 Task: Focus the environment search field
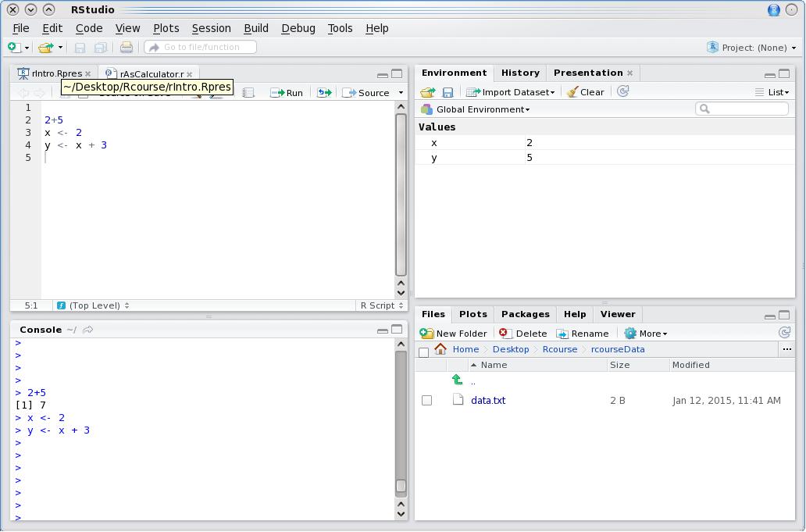[x=742, y=109]
